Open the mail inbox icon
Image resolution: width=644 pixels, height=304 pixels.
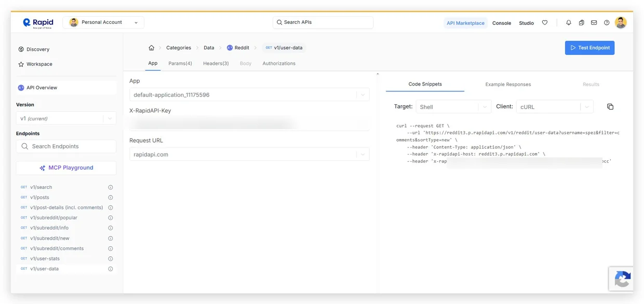(x=594, y=23)
